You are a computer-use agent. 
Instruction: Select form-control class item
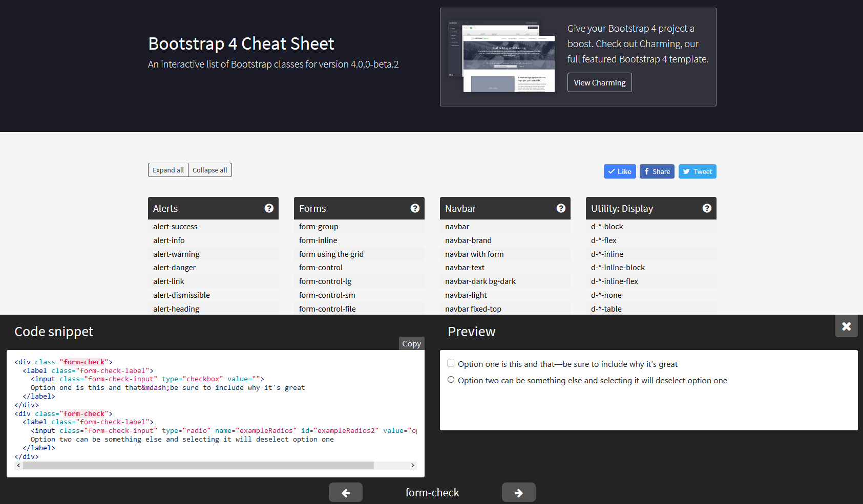pyautogui.click(x=359, y=267)
